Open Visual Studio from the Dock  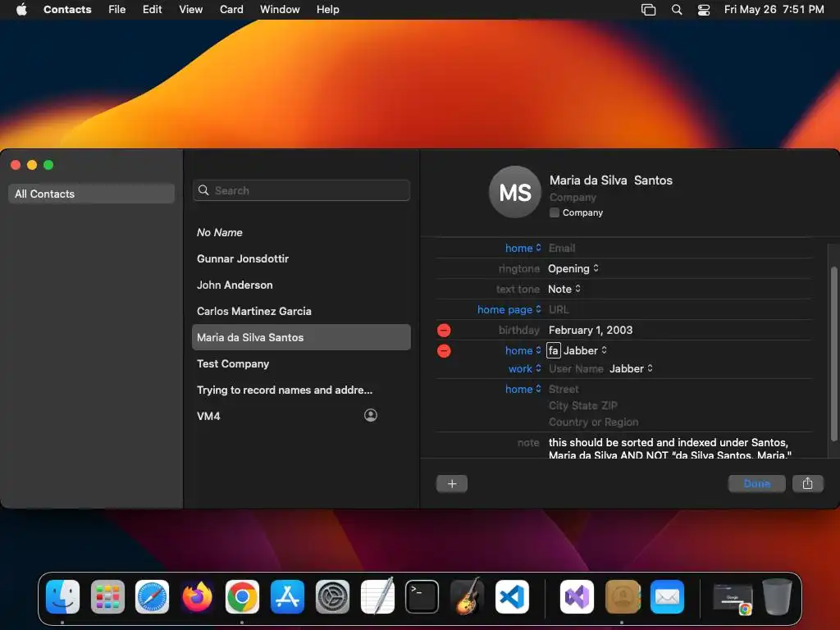click(577, 597)
